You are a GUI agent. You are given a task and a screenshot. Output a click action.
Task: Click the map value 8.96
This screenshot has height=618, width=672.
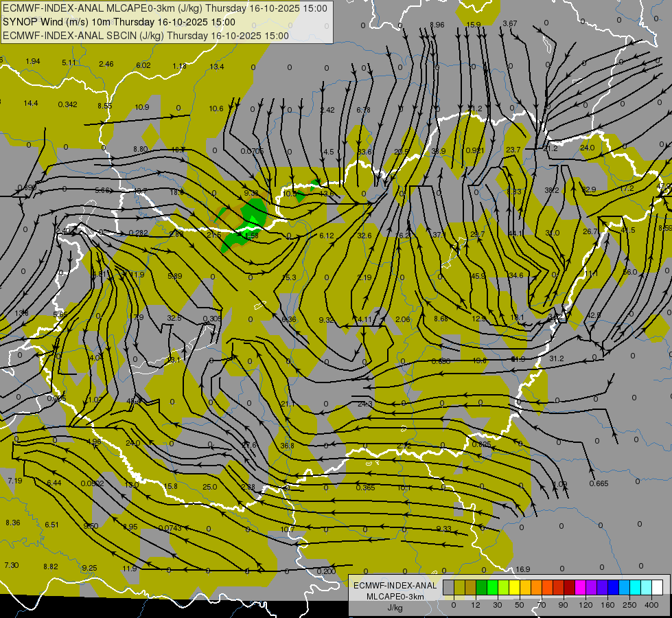point(437,25)
